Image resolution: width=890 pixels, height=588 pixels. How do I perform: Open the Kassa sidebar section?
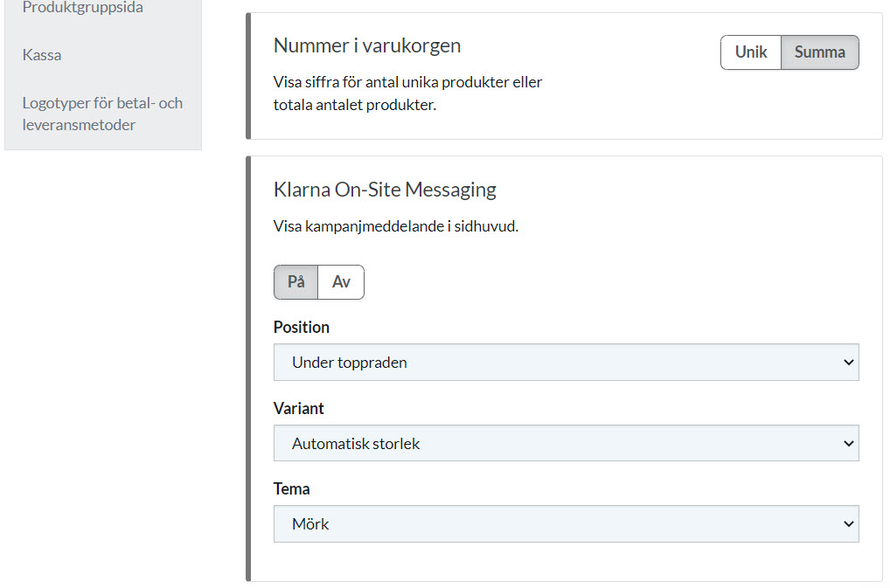pyautogui.click(x=42, y=55)
